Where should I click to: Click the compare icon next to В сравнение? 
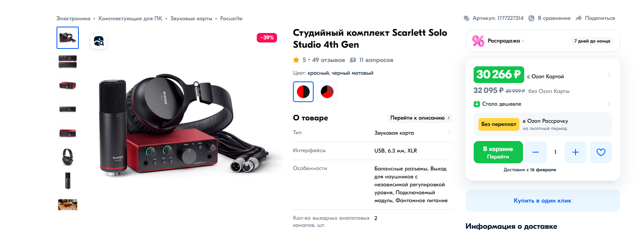coord(531,18)
